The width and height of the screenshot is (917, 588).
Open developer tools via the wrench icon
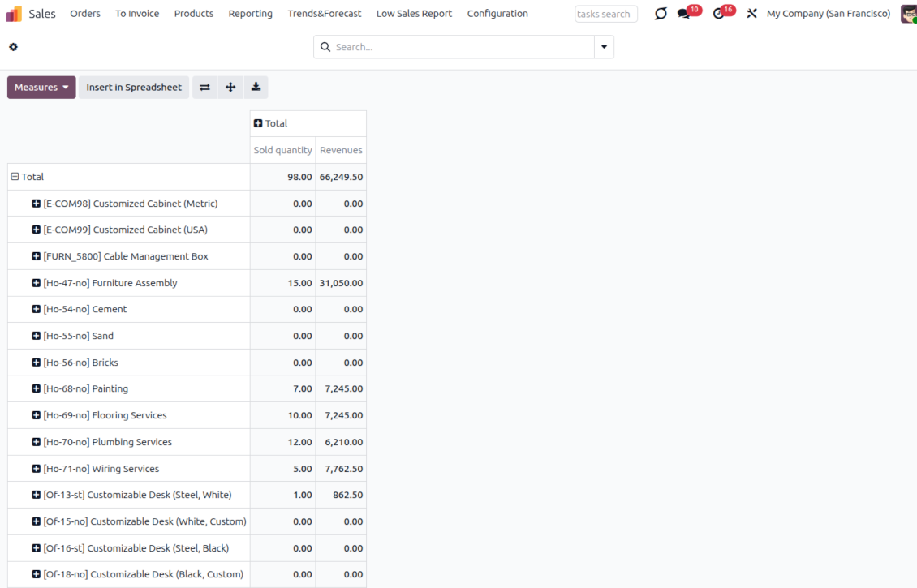[x=751, y=13]
